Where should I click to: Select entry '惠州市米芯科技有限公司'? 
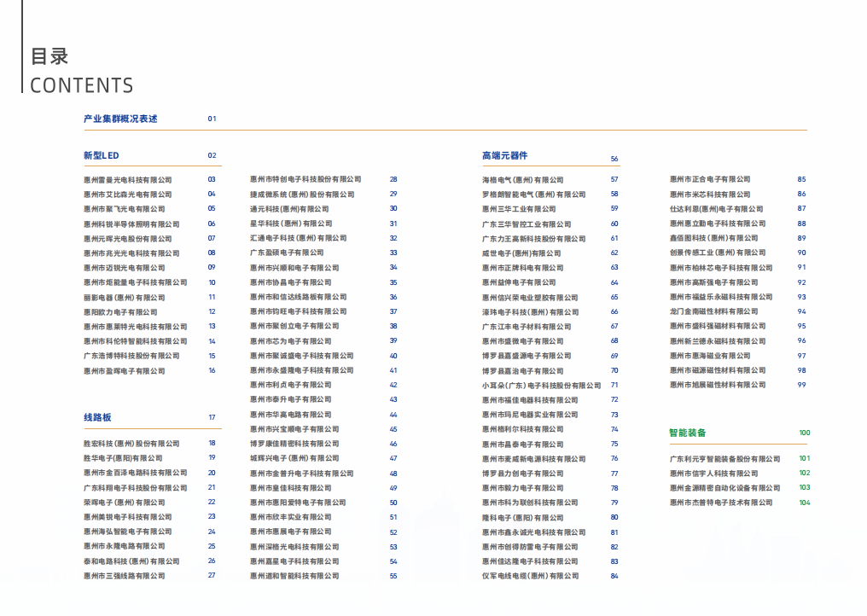click(x=711, y=195)
